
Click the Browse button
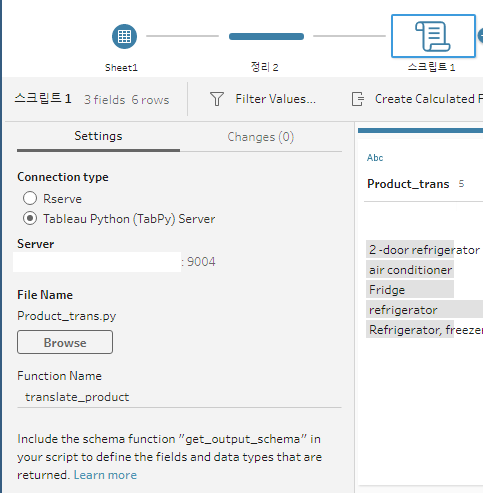click(x=65, y=342)
